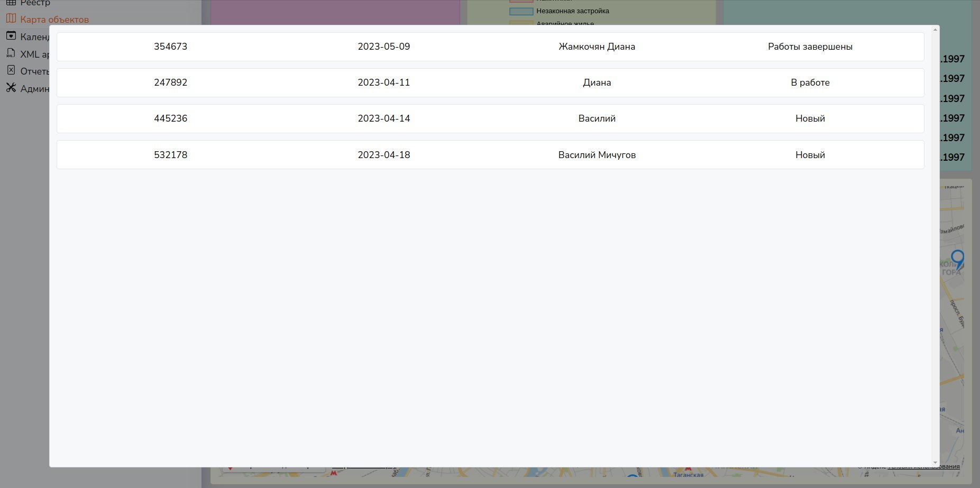
Task: Click the admin tools wrench icon
Action: 11,88
